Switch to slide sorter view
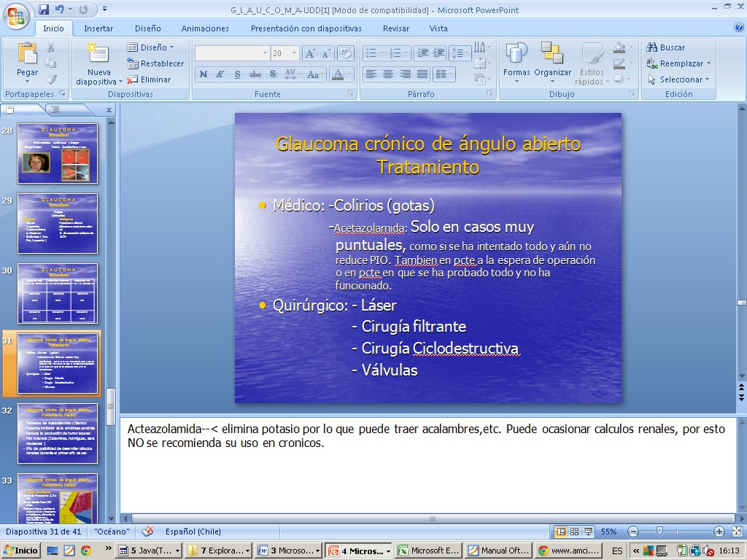747x560 pixels. tap(575, 532)
